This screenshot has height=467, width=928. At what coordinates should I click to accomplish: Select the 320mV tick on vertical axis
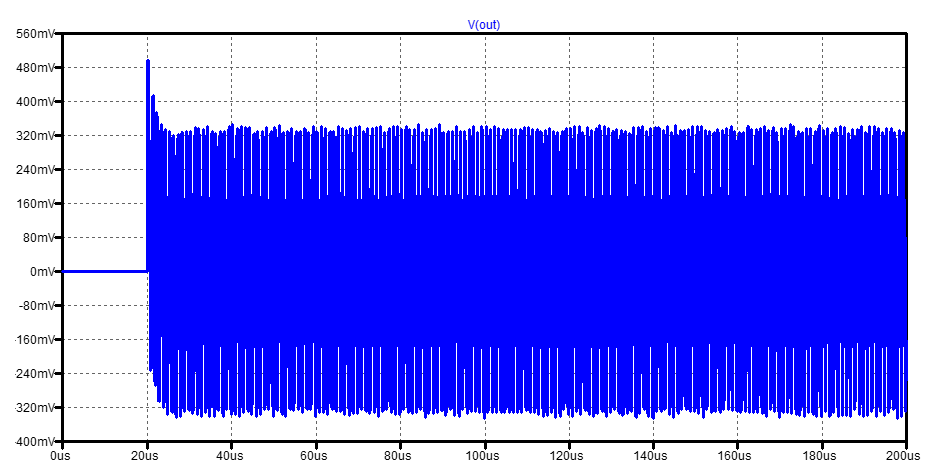[x=36, y=136]
